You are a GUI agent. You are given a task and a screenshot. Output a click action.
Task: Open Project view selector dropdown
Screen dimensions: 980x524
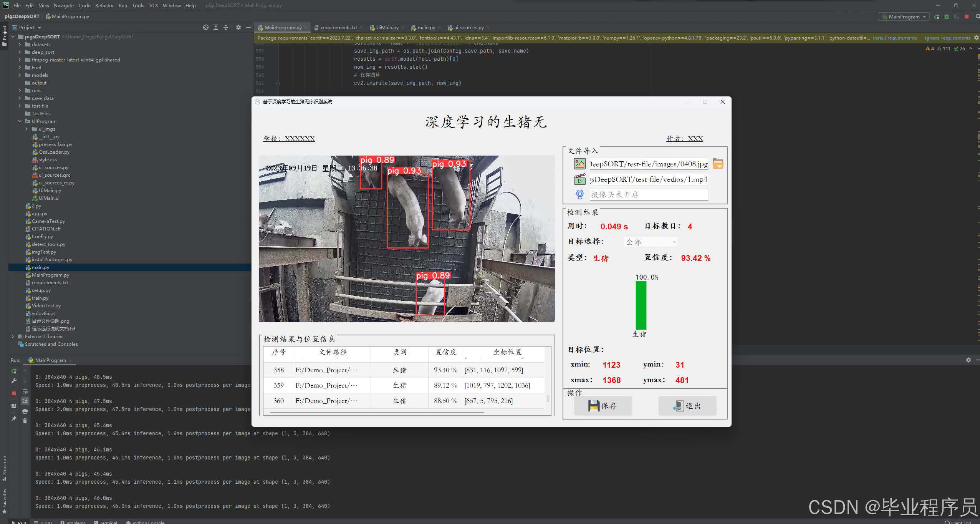(x=26, y=27)
